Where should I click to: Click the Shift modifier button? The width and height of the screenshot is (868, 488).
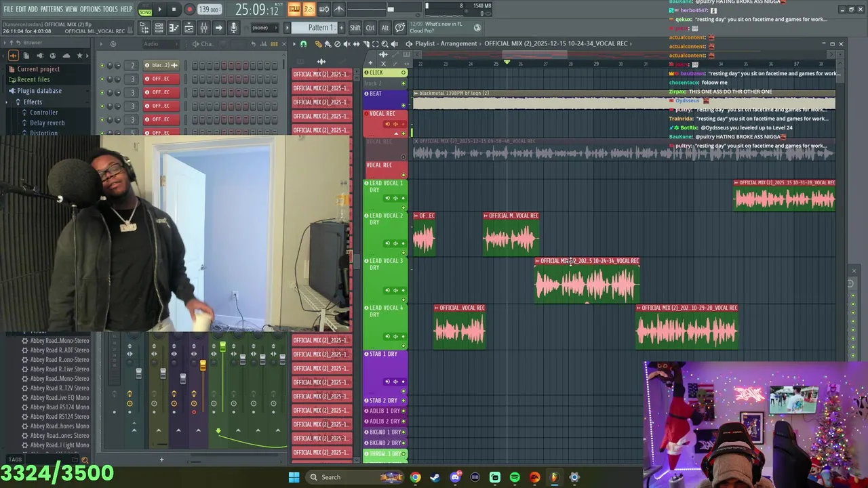click(x=355, y=27)
